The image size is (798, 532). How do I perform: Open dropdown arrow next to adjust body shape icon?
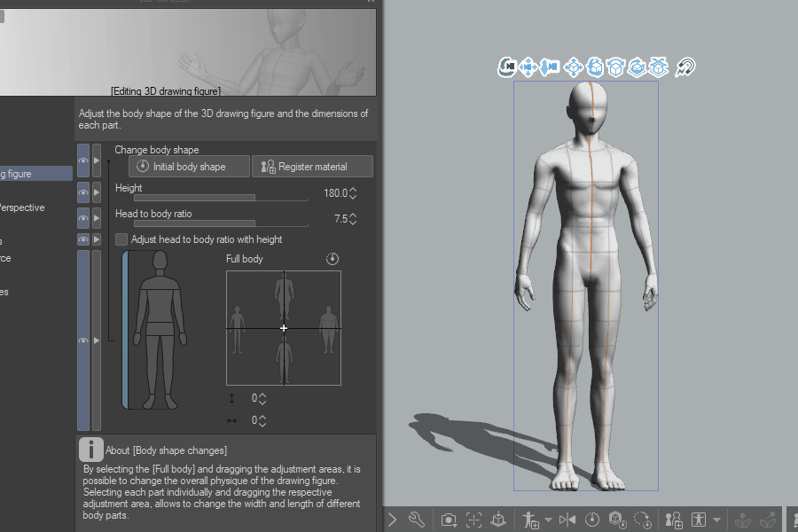pos(716,520)
